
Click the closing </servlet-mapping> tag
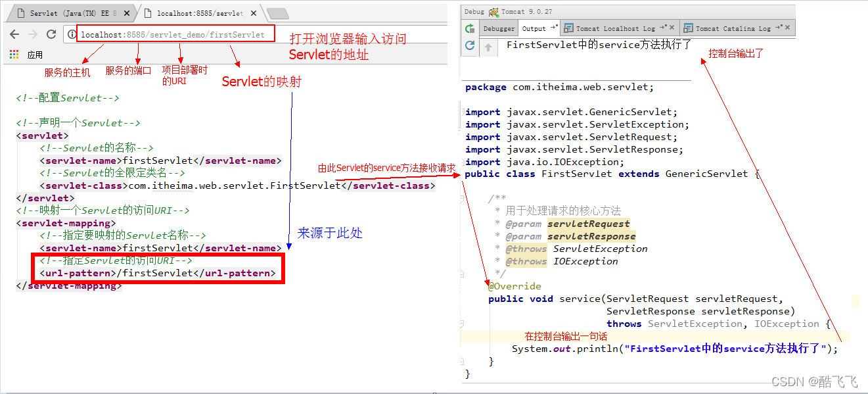(x=69, y=285)
